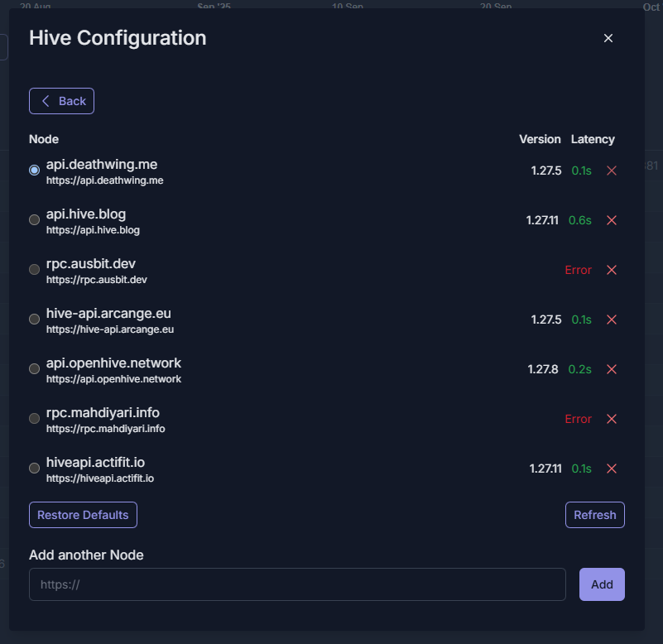The height and width of the screenshot is (644, 663).
Task: Remove the rpc.ausbit.dev node entry
Action: (x=612, y=270)
